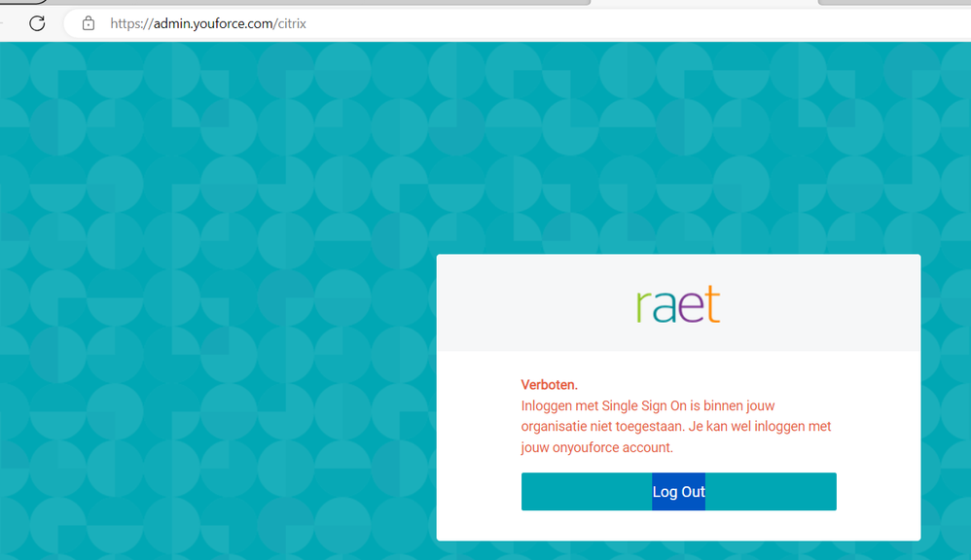
Task: Click the 'organisatie niet toegestaan' text line
Action: (676, 427)
